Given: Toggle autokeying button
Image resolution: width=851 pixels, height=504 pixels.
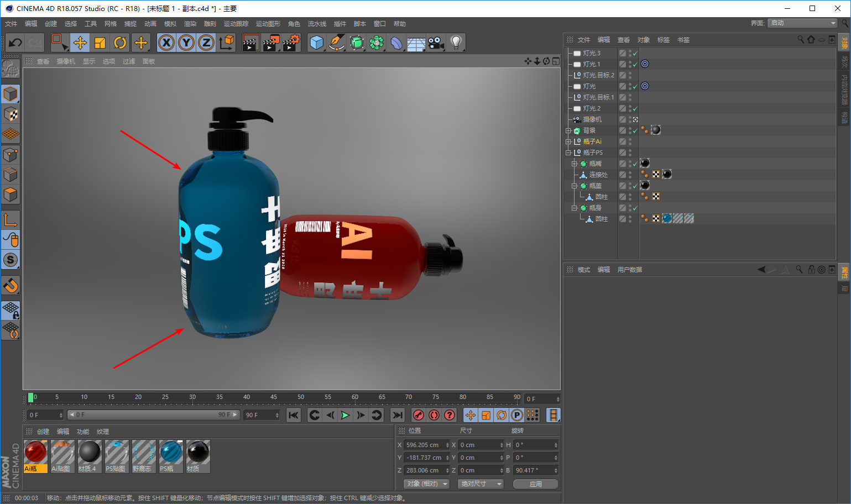Looking at the screenshot, I should (x=434, y=415).
